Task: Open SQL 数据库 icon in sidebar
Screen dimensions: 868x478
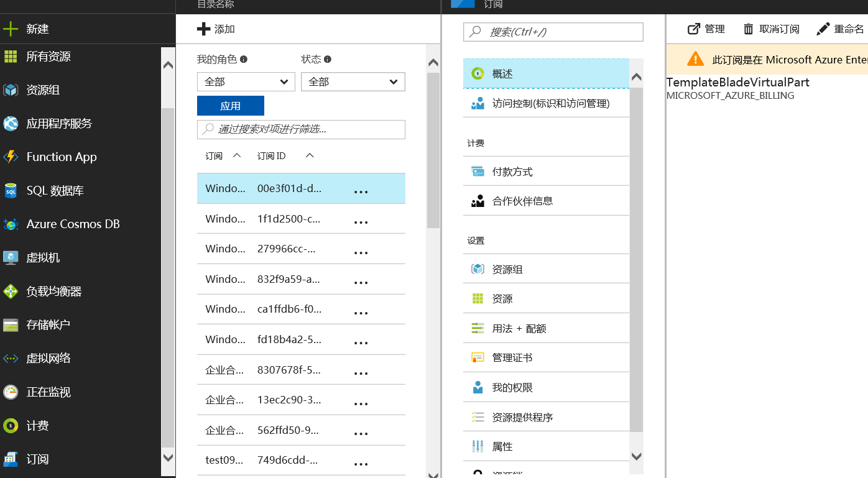Action: [11, 191]
